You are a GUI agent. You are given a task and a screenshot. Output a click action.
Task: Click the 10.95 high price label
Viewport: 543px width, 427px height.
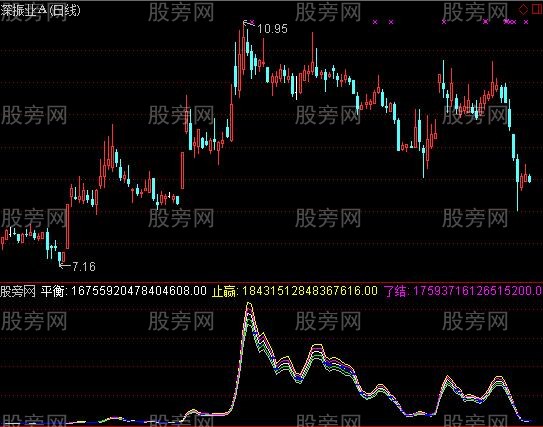click(x=273, y=29)
